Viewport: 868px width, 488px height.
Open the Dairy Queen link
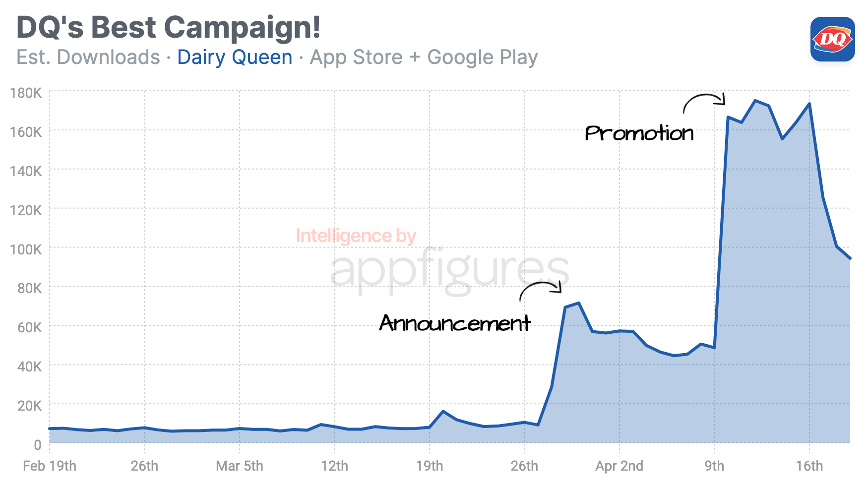[235, 57]
